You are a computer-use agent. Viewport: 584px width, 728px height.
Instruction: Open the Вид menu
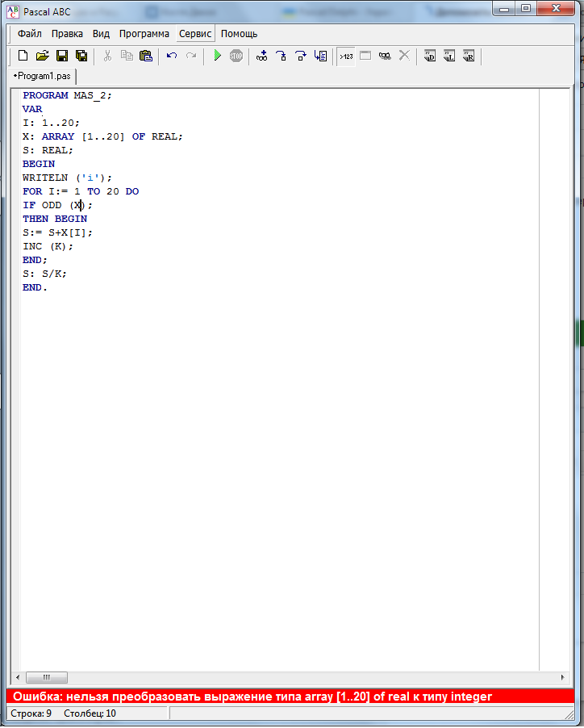(101, 34)
